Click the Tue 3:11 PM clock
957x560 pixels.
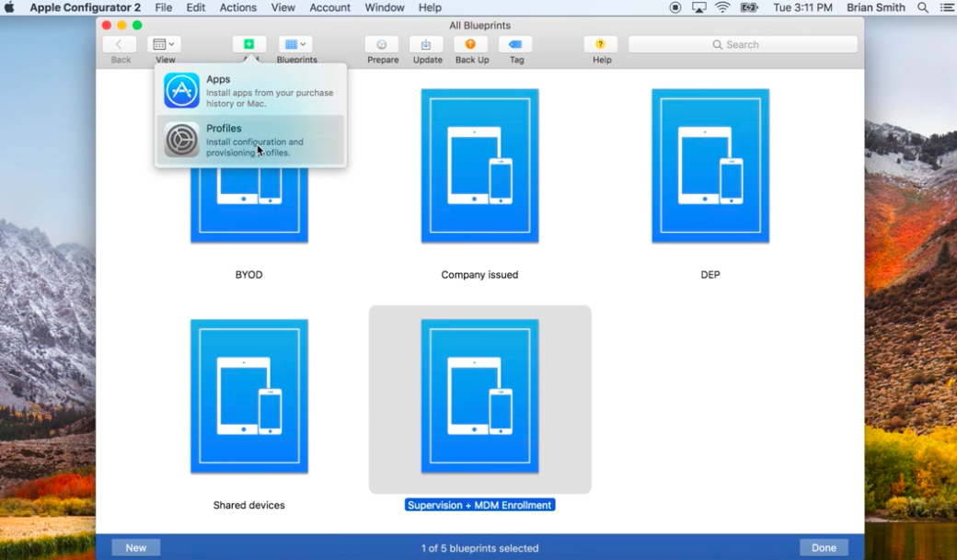click(x=802, y=7)
